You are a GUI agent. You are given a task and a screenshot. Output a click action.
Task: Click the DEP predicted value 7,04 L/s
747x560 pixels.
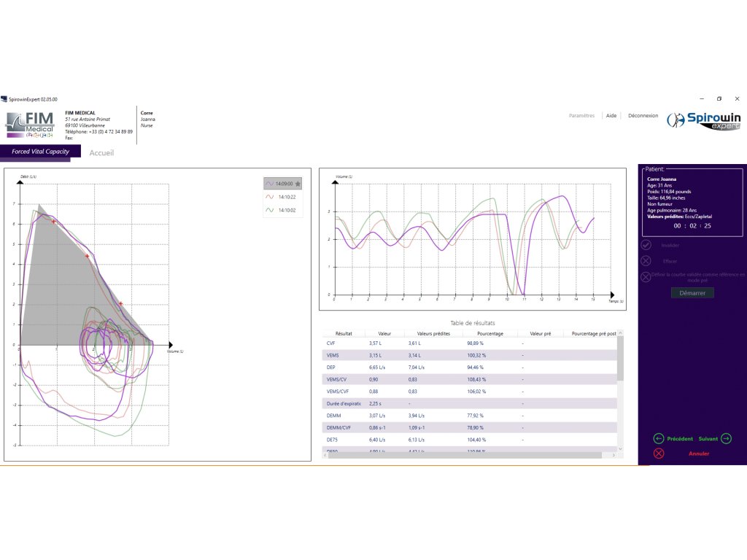416,367
